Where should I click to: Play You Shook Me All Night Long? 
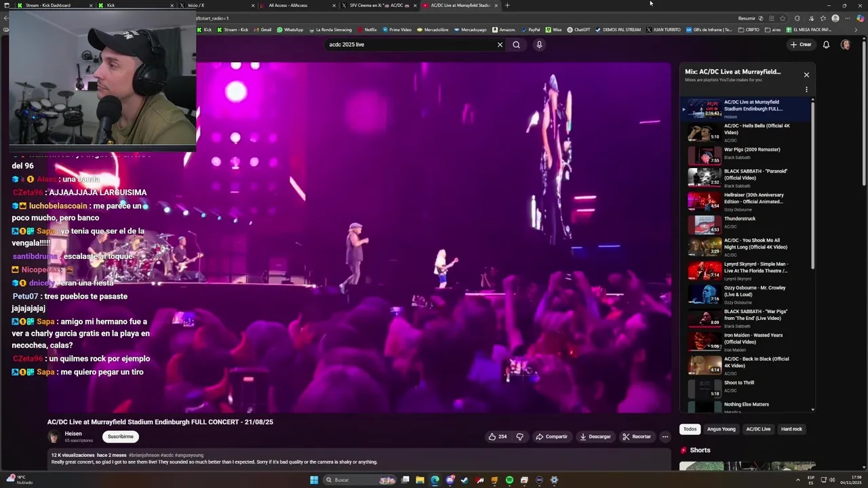click(746, 247)
